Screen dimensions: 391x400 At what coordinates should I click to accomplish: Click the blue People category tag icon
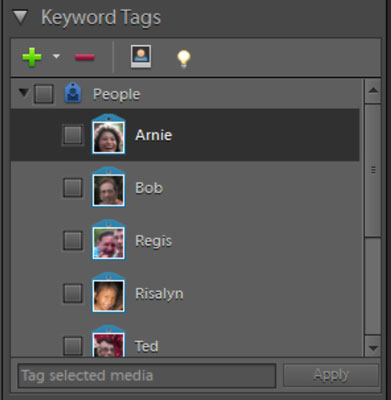coord(73,93)
